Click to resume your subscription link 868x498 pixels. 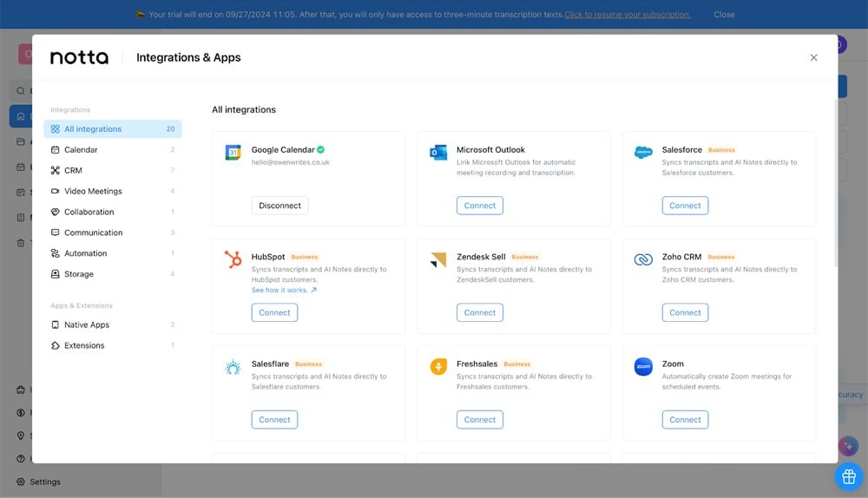(x=627, y=15)
